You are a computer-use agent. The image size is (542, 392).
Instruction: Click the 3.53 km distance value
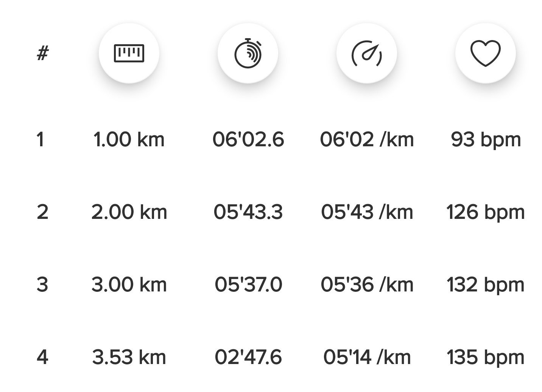[129, 357]
